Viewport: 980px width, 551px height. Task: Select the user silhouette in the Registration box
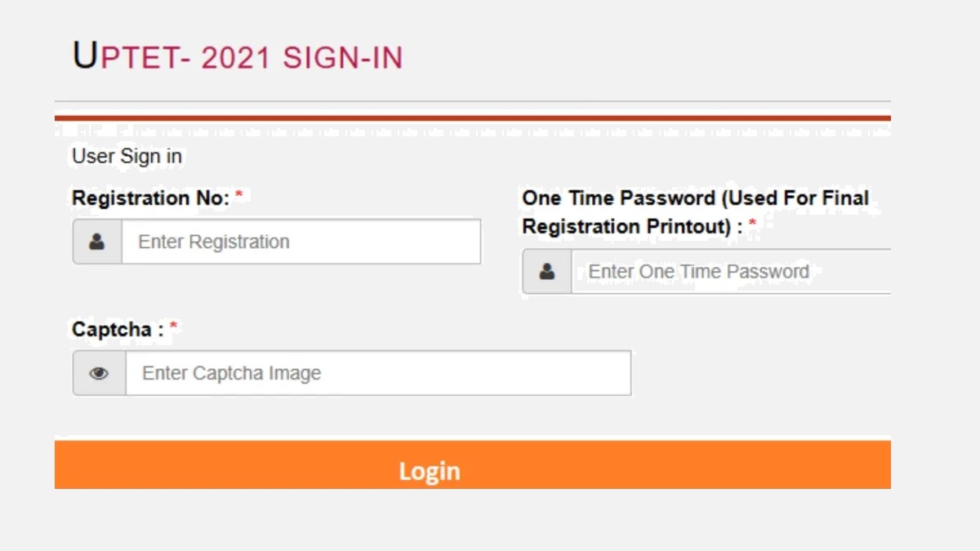click(x=96, y=241)
